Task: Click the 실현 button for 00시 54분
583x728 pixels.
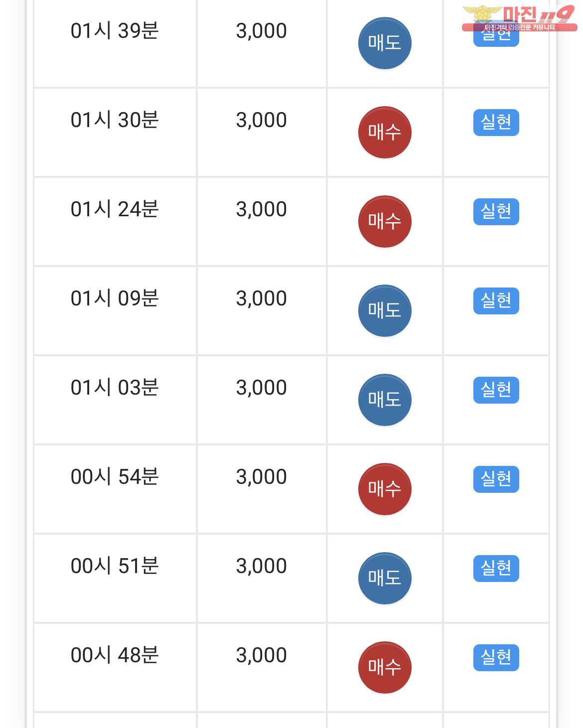Action: (x=496, y=479)
